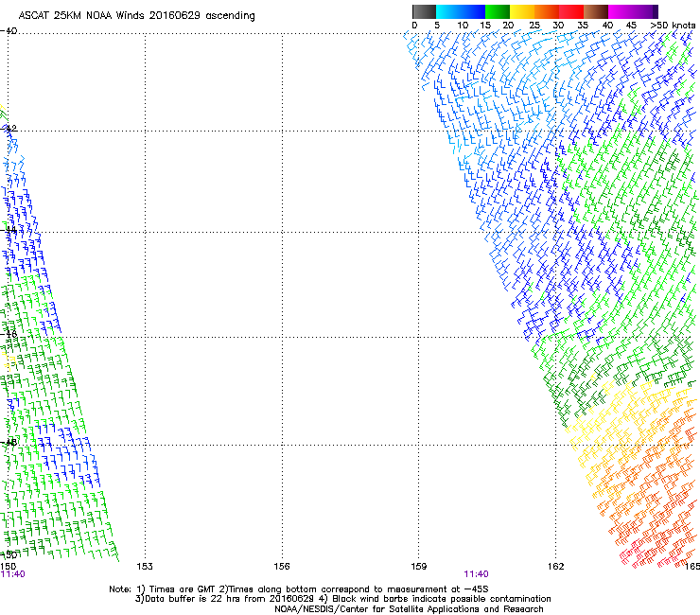Click the purple '11:40' time between 159 and 162

coord(476,574)
